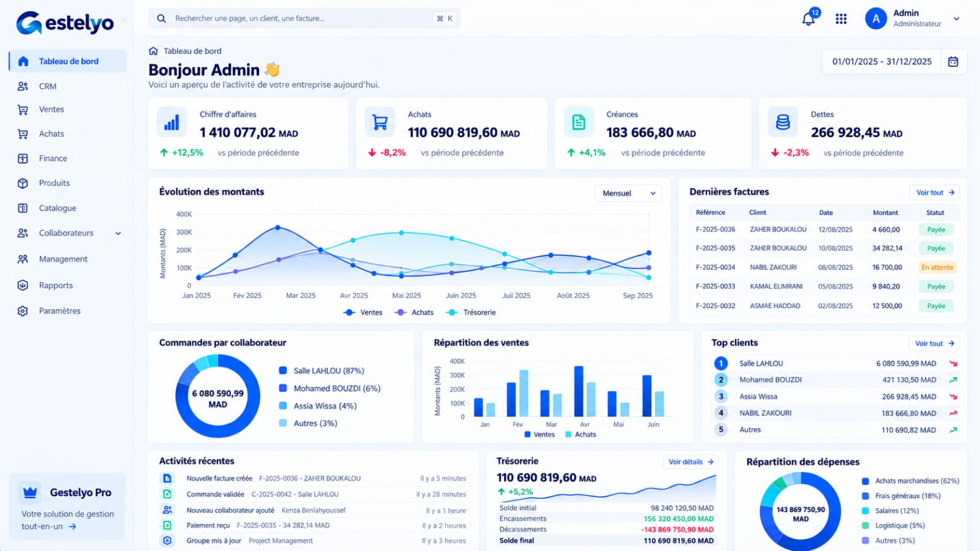
Task: Toggle Trésorerie series in Évolution chart legend
Action: coord(471,312)
